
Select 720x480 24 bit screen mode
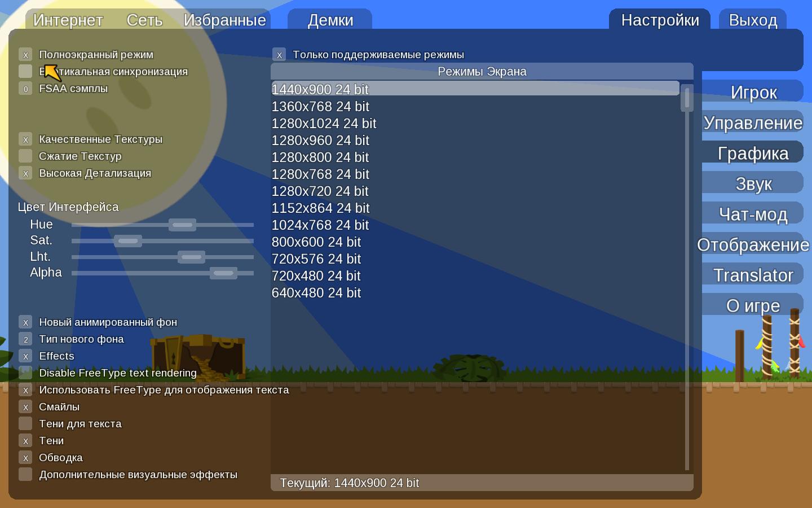click(x=475, y=275)
